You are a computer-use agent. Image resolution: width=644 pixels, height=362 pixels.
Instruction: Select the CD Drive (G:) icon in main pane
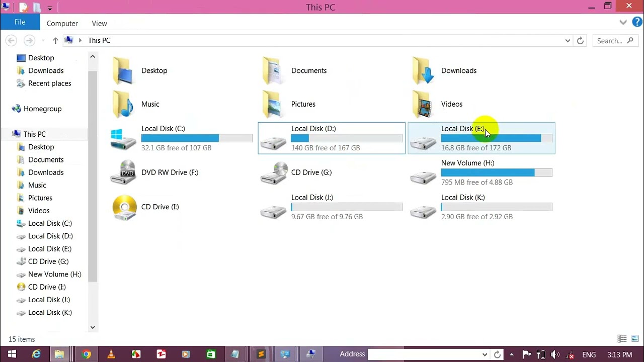coord(273,172)
